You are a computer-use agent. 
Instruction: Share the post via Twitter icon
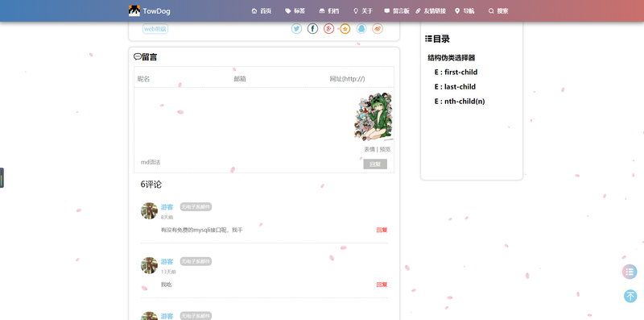pos(296,29)
